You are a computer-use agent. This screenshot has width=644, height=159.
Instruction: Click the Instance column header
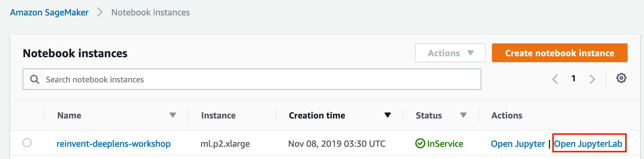218,115
